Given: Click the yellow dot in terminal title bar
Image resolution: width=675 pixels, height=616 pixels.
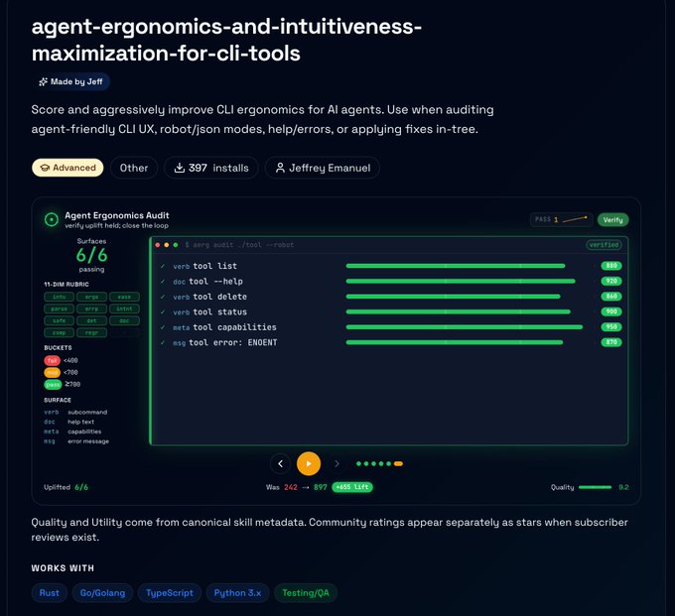Looking at the screenshot, I should [167, 245].
